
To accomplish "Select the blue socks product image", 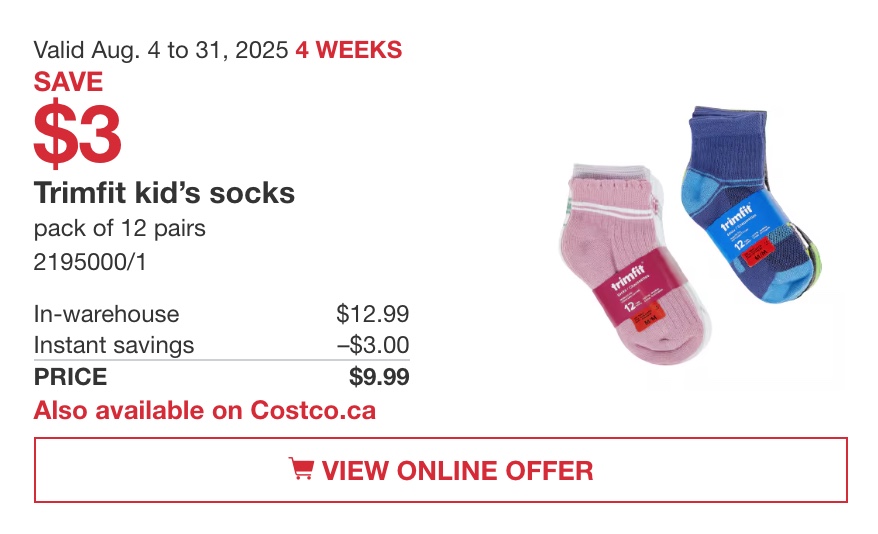I will click(751, 205).
